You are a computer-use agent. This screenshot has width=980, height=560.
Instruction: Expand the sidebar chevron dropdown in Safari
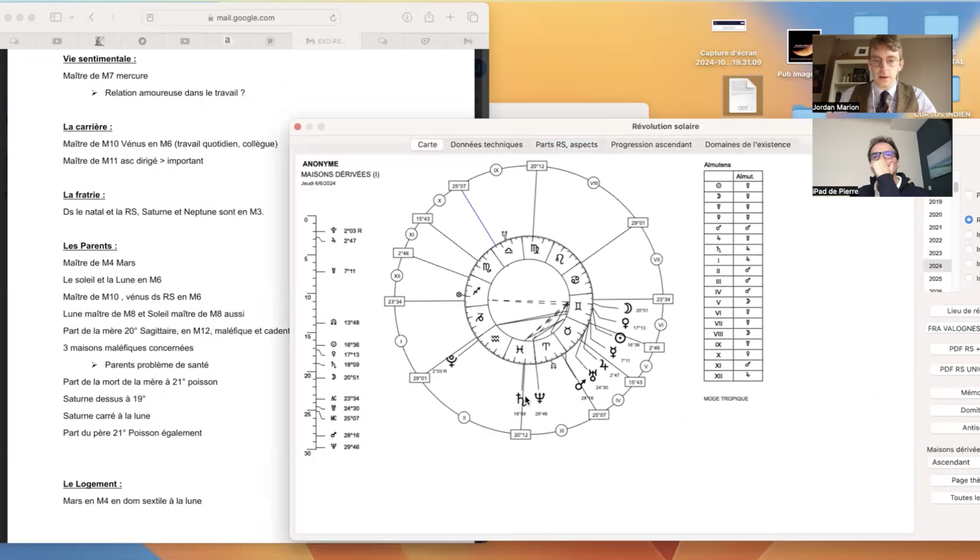point(72,17)
